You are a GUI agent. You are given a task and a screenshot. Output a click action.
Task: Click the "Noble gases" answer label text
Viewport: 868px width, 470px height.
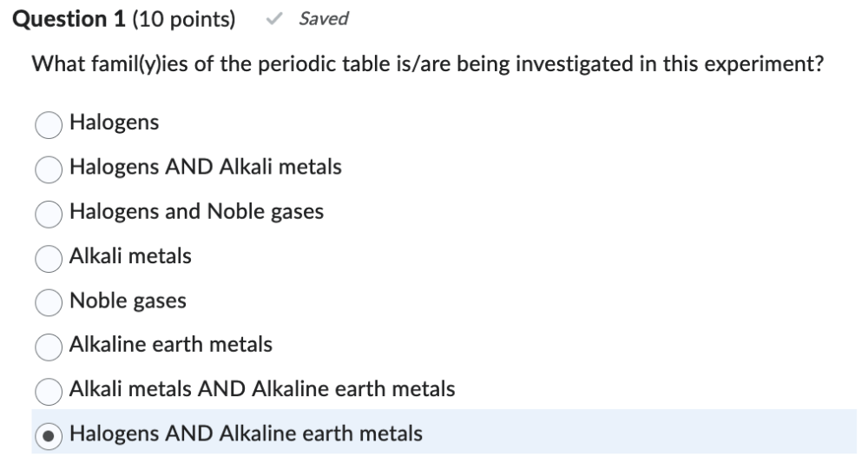click(x=128, y=301)
